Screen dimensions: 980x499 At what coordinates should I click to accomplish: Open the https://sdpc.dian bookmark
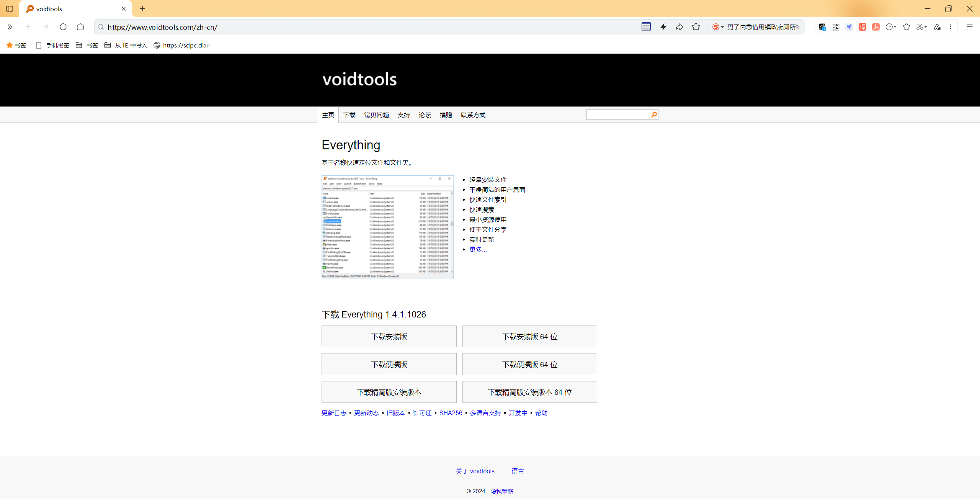point(182,45)
